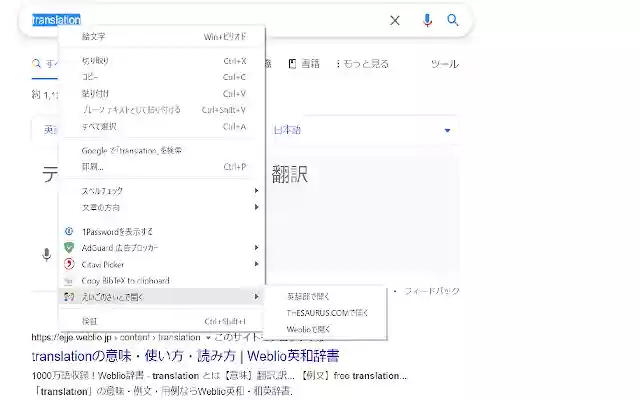Click the ejje.weblio.jp result URL
Image resolution: width=640 pixels, height=400 pixels.
[116, 338]
